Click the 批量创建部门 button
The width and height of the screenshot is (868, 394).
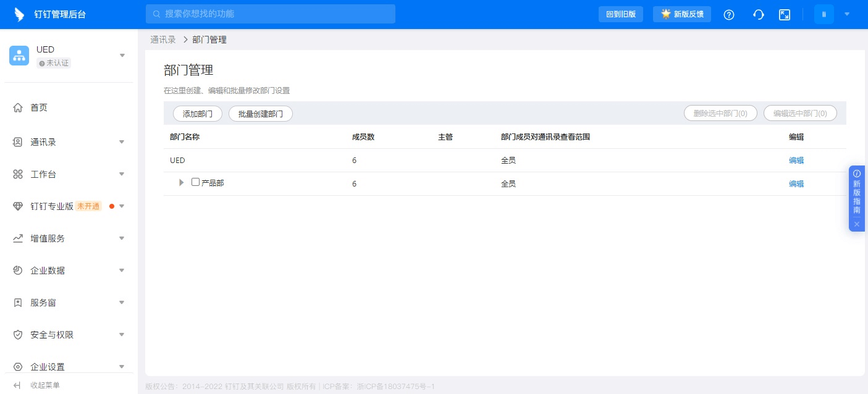261,114
